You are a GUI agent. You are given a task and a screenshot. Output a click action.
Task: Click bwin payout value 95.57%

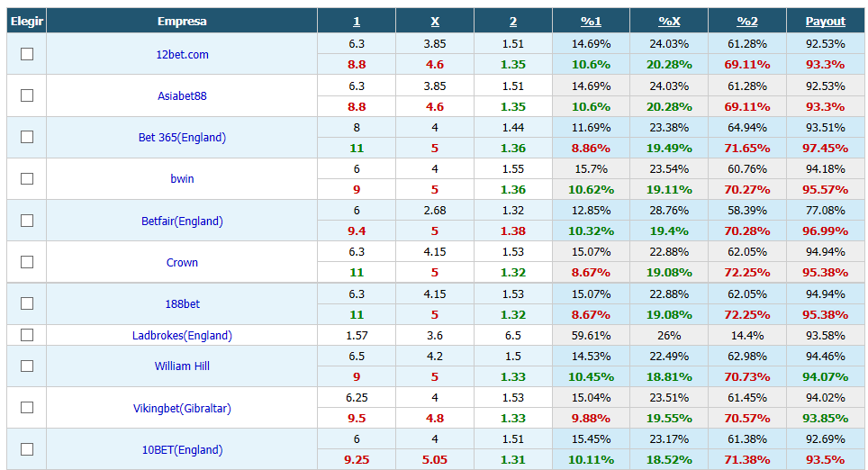click(x=826, y=189)
